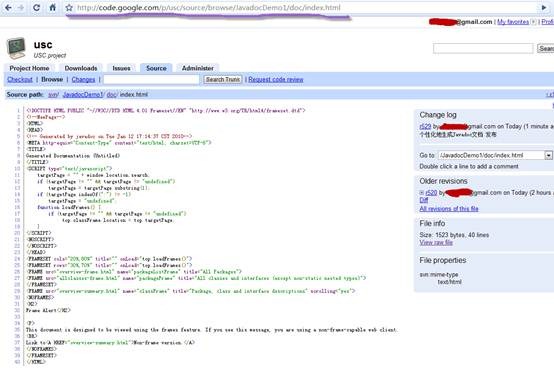The image size is (554, 377).
Task: Select Browse in source submenu
Action: pyautogui.click(x=52, y=79)
